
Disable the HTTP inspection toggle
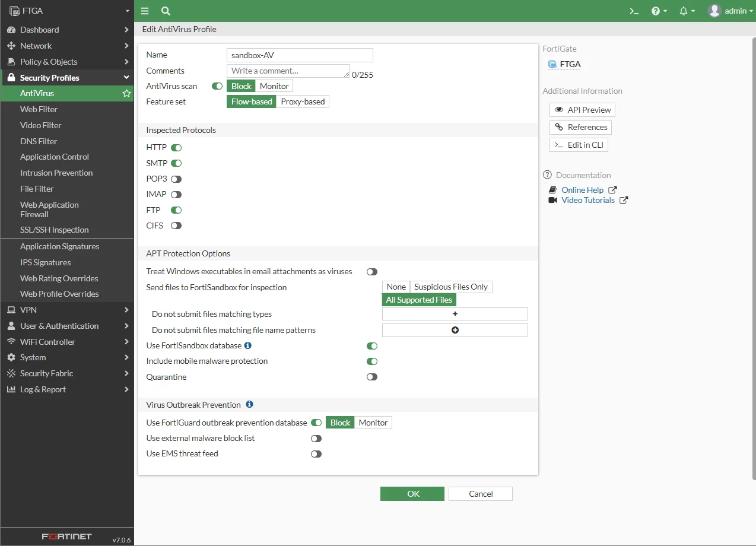176,147
